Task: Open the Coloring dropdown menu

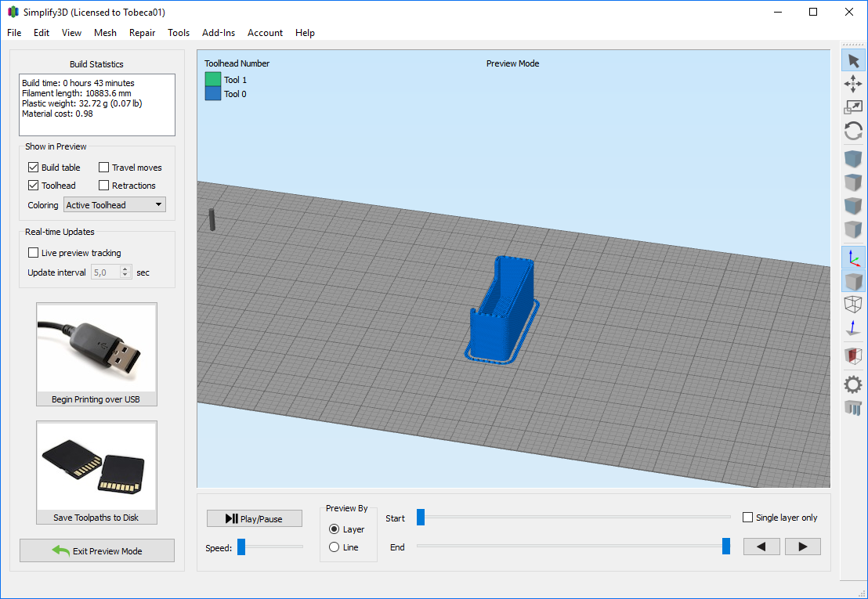Action: pyautogui.click(x=115, y=205)
